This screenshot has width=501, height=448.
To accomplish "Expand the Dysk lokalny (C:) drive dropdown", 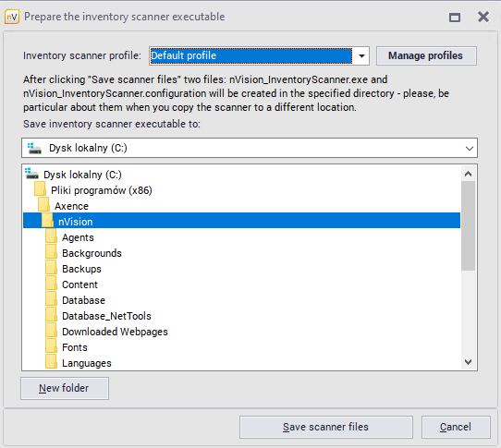I will 469,148.
